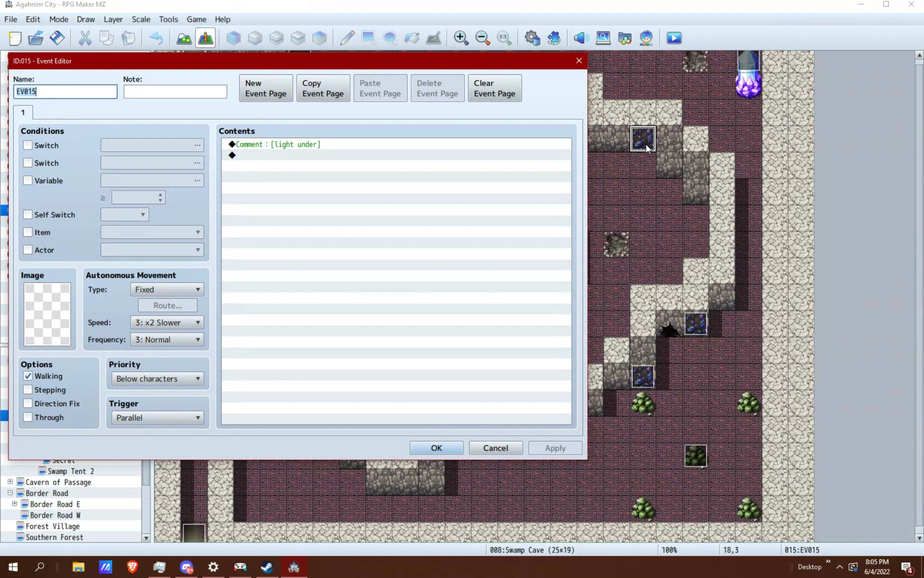Open the Item condition dropdown
This screenshot has width=924, height=578.
point(152,232)
